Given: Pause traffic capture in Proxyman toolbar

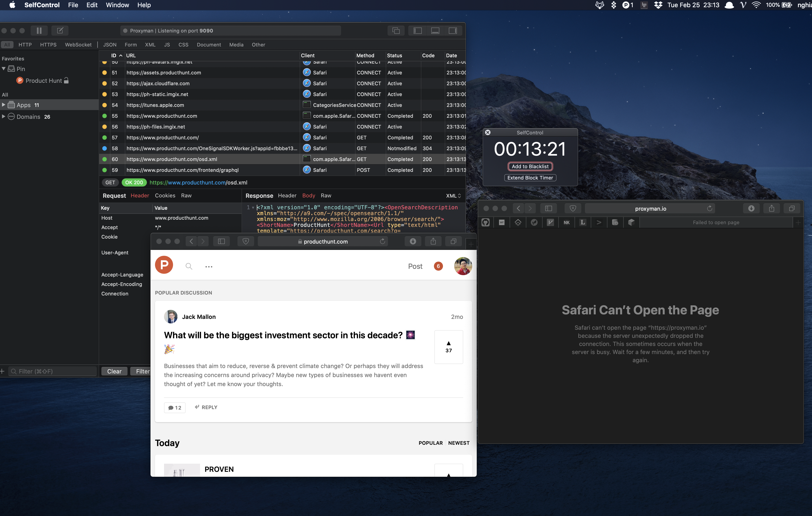Looking at the screenshot, I should click(x=39, y=30).
